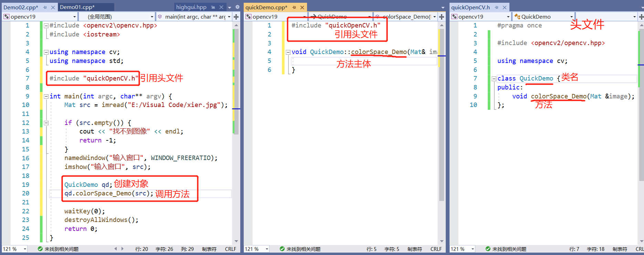Click the #pragma once line in quickOpenCV.h
This screenshot has width=644, height=255.
pyautogui.click(x=520, y=25)
